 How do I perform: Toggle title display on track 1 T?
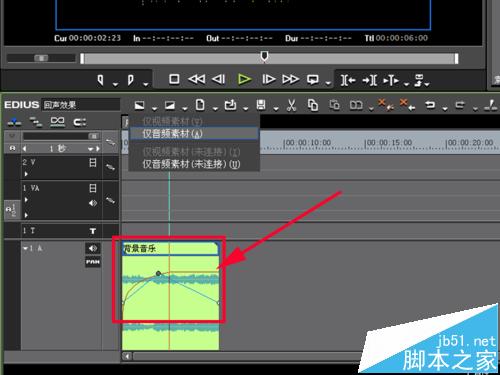click(93, 231)
